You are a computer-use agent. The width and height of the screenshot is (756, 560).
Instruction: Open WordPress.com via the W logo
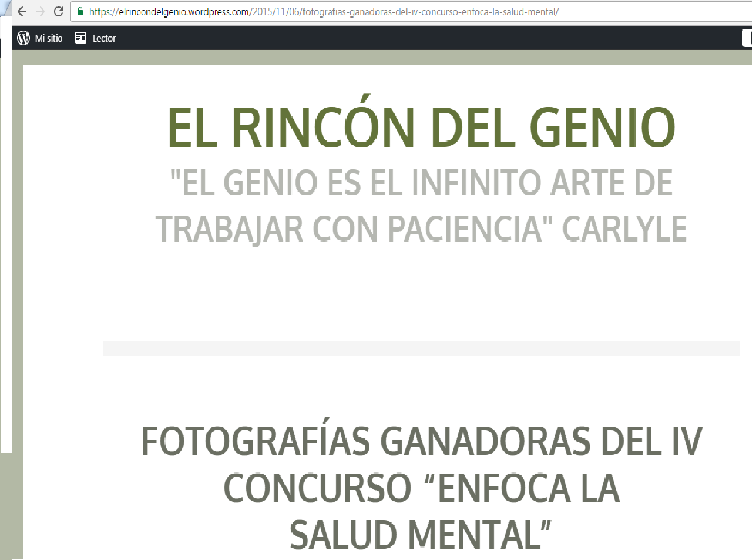[x=23, y=38]
